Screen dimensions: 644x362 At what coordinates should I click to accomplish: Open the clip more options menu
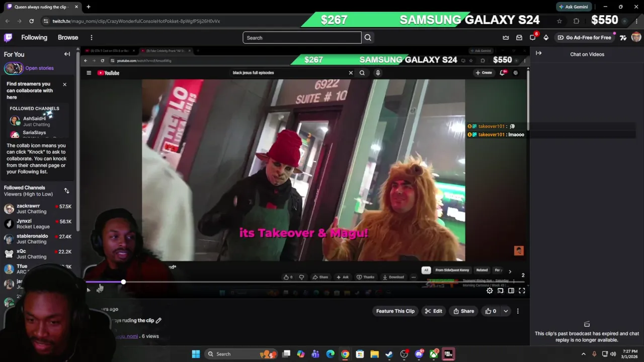click(518, 311)
